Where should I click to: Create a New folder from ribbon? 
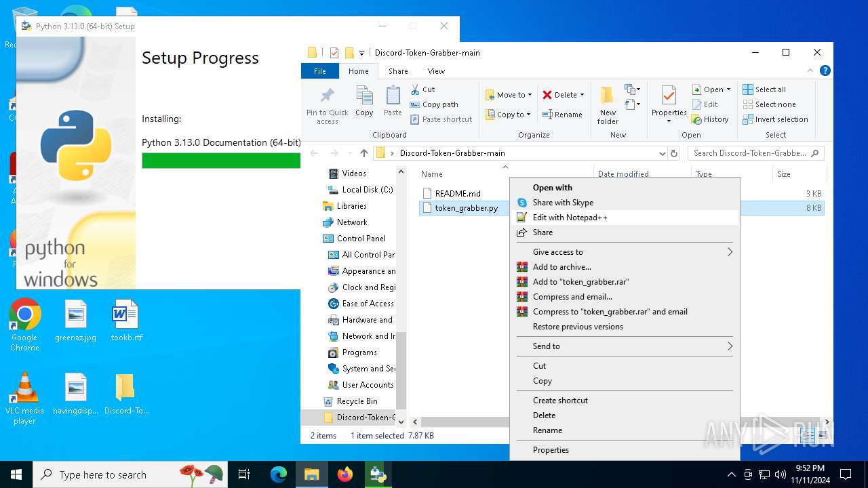[x=608, y=104]
